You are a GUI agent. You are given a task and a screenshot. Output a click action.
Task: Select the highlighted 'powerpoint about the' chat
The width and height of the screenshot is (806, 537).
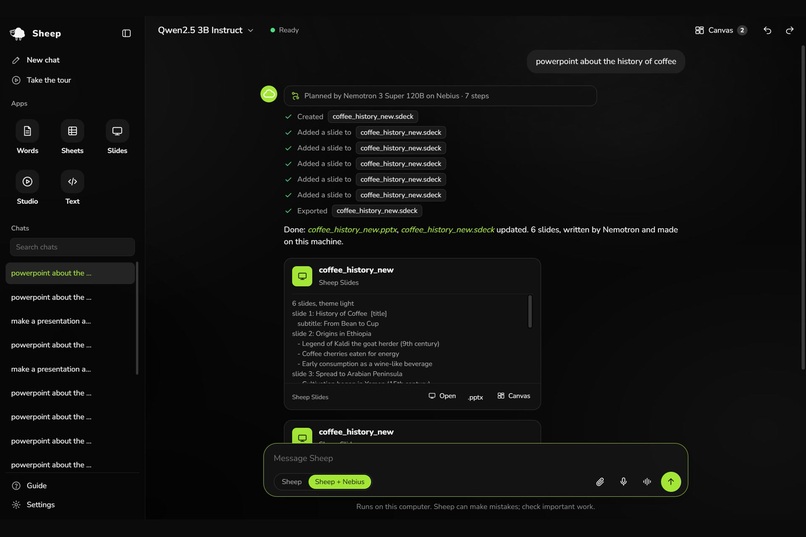click(70, 273)
